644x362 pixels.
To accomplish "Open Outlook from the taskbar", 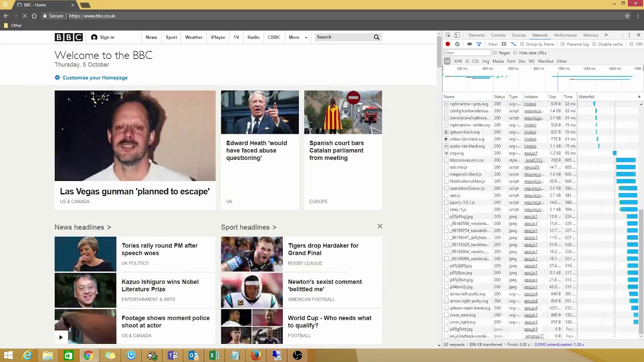I will point(193,356).
